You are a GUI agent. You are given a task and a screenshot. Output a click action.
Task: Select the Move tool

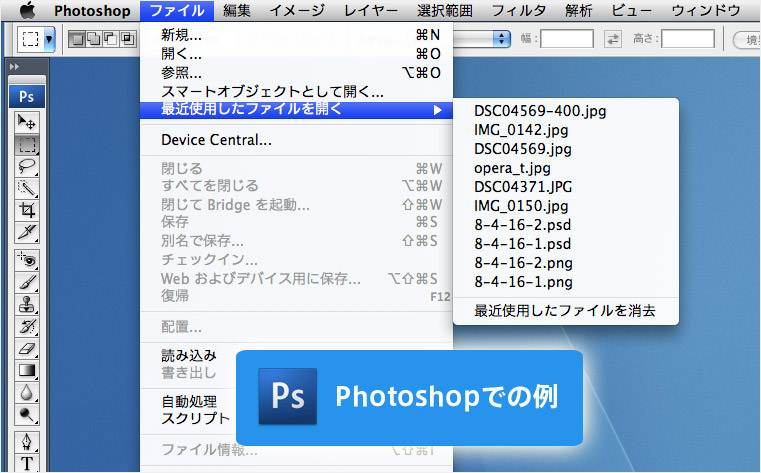[x=27, y=122]
